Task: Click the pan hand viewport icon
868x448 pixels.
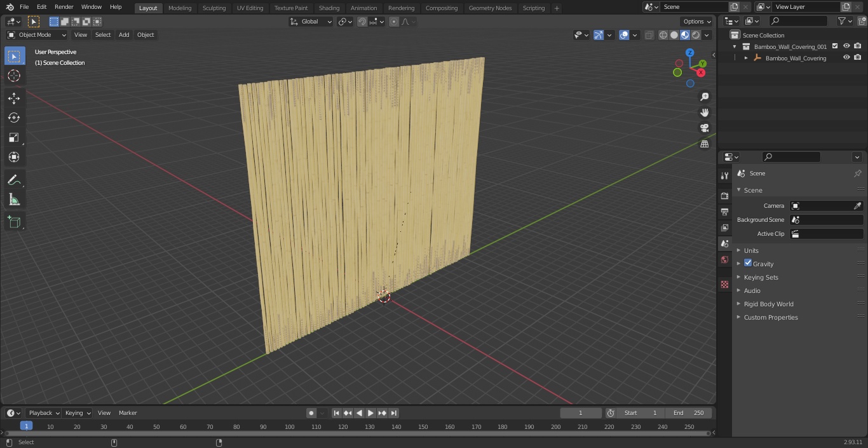Action: tap(704, 112)
